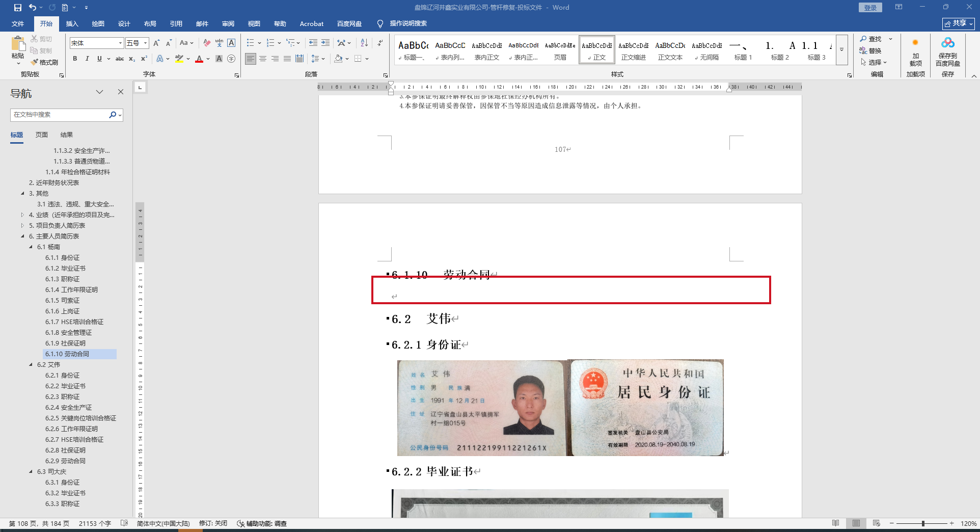Image resolution: width=980 pixels, height=532 pixels.
Task: Open the 页面 tab in the navigation pane
Action: coord(42,135)
